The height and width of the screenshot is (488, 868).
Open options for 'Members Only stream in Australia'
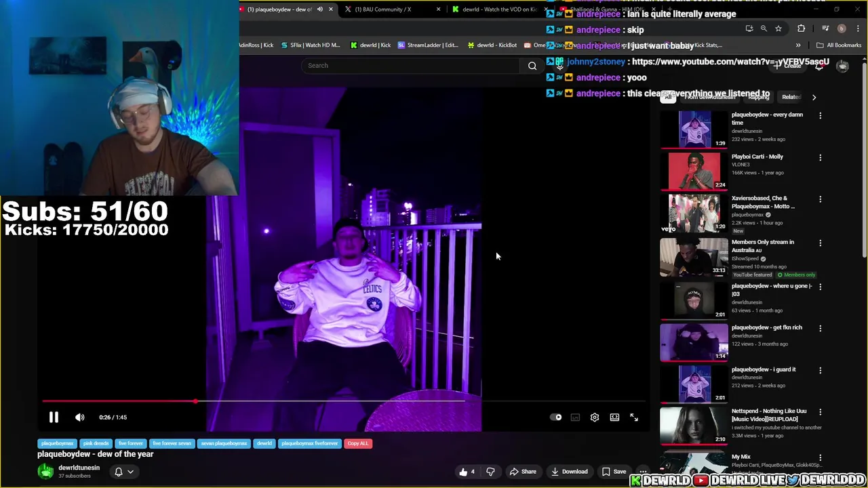(820, 243)
